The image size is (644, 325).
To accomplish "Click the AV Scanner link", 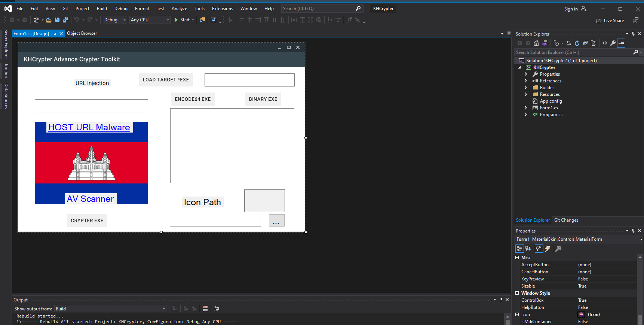I will pos(91,199).
